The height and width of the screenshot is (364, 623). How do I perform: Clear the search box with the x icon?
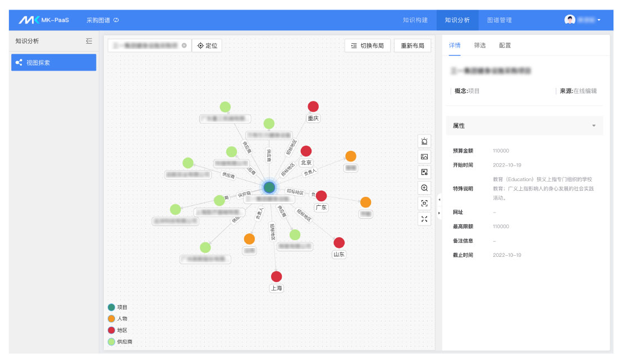[184, 45]
